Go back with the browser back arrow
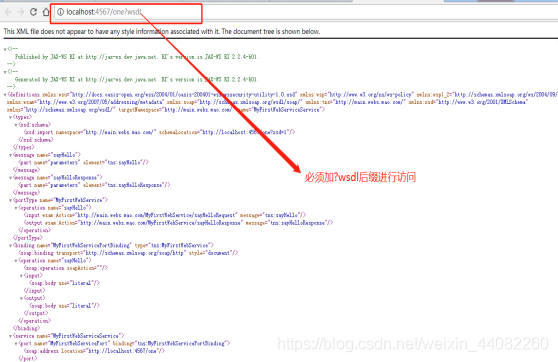 [x=8, y=12]
